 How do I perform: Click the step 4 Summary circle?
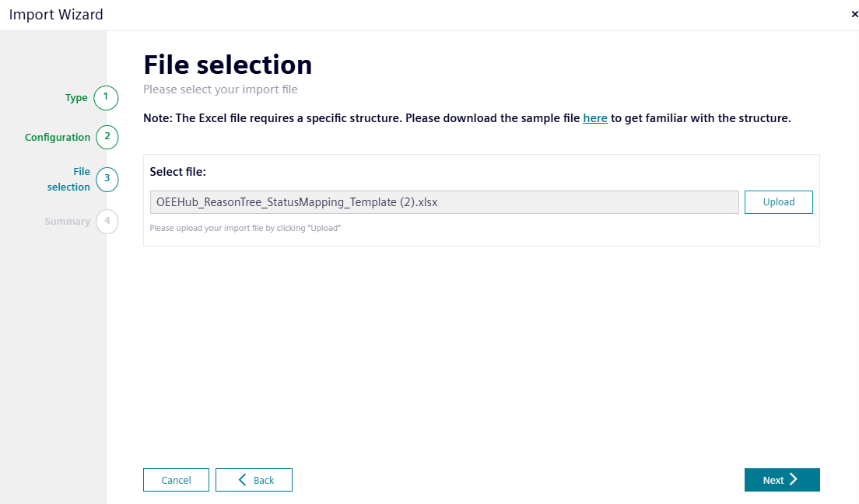coord(107,222)
